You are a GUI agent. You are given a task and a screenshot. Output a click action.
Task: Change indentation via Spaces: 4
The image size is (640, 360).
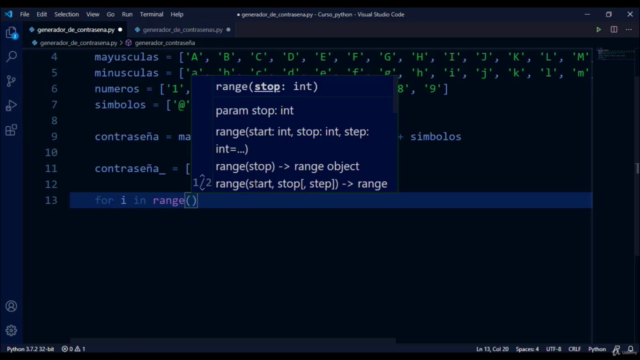[x=527, y=349]
